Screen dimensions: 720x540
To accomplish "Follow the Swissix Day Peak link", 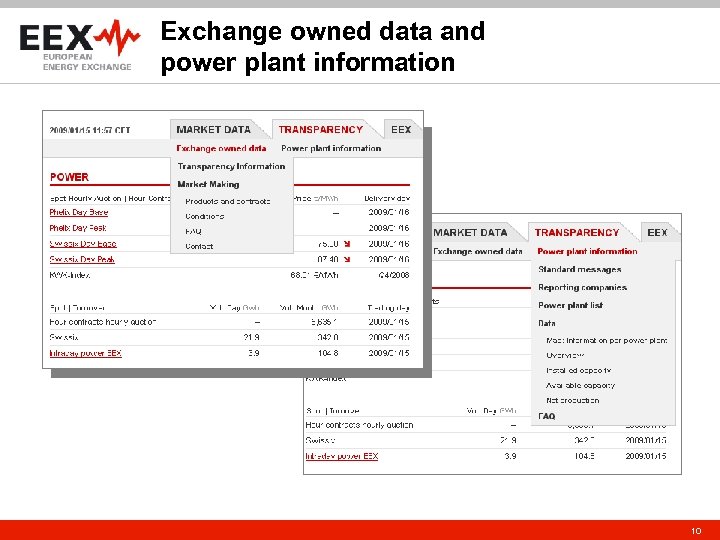I will (x=82, y=259).
